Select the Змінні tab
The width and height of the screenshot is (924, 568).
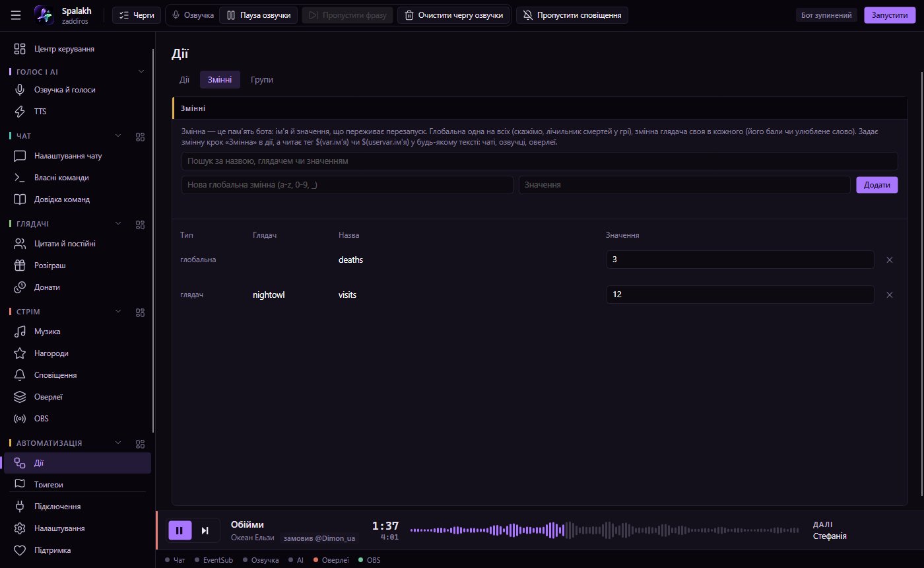[220, 80]
